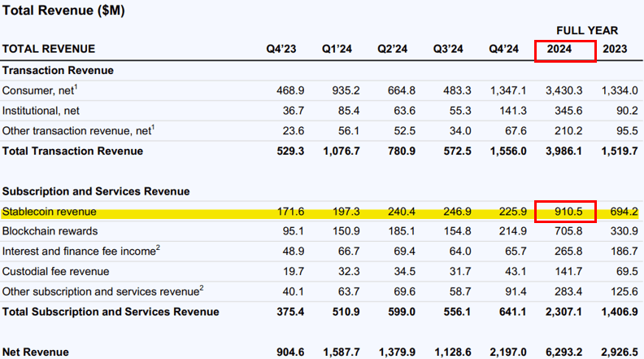Viewport: 644px width, 359px height.
Task: Click the Q2'24 column header
Action: coord(392,49)
